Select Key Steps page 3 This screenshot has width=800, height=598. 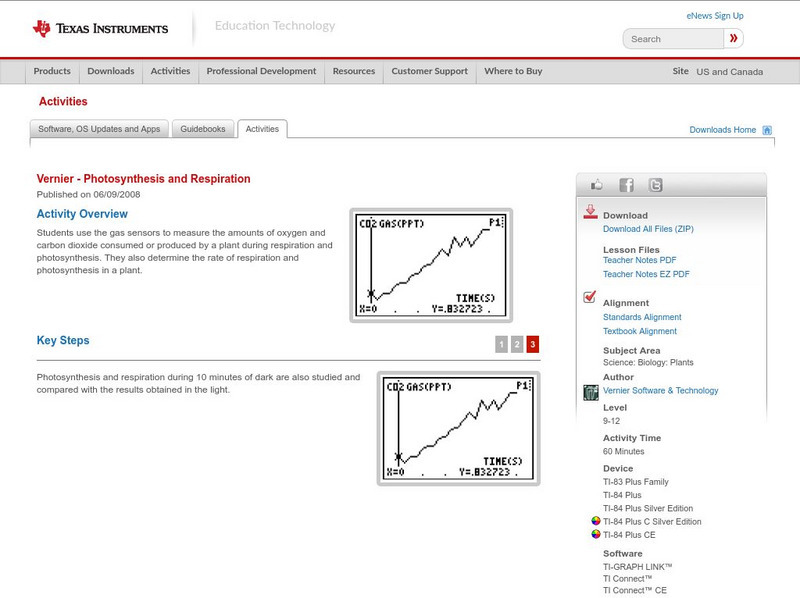tap(533, 344)
